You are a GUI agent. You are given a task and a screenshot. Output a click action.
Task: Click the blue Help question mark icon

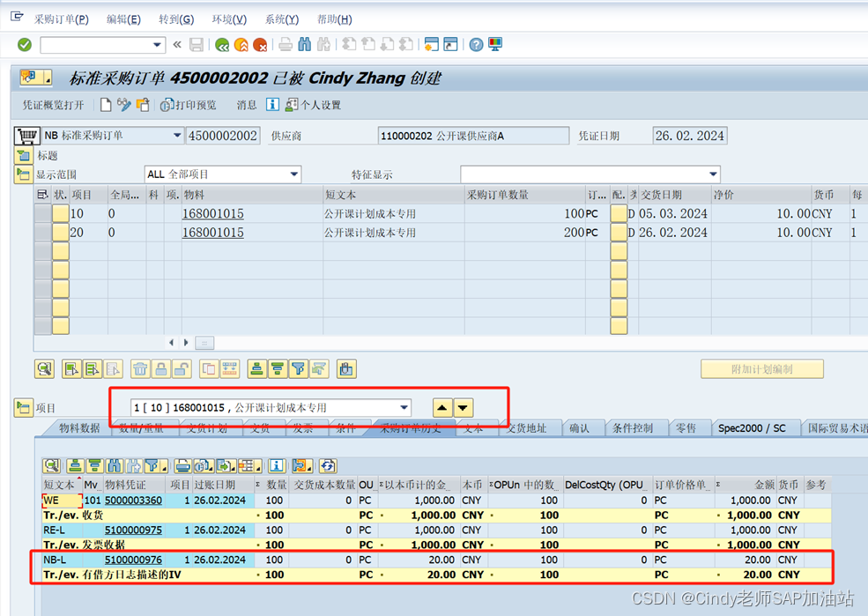476,45
